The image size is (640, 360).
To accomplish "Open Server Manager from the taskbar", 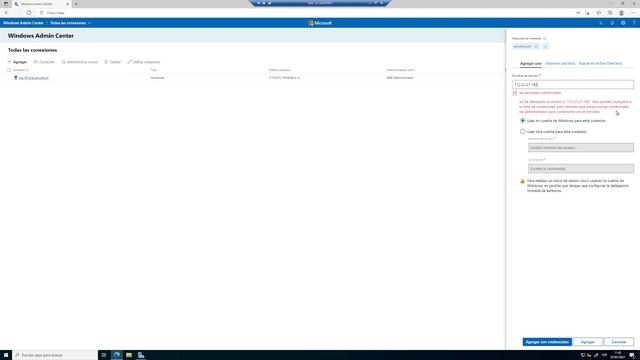I will [x=141, y=355].
